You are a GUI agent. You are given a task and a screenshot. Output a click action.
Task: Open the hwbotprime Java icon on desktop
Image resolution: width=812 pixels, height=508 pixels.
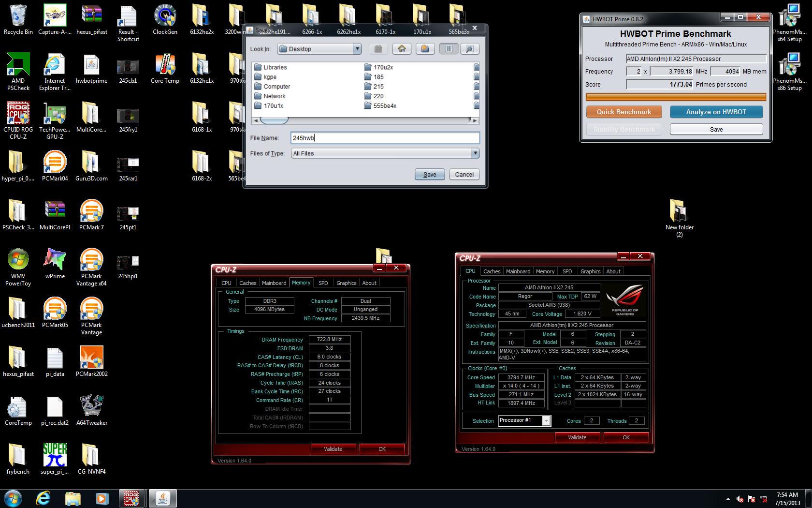tap(91, 68)
